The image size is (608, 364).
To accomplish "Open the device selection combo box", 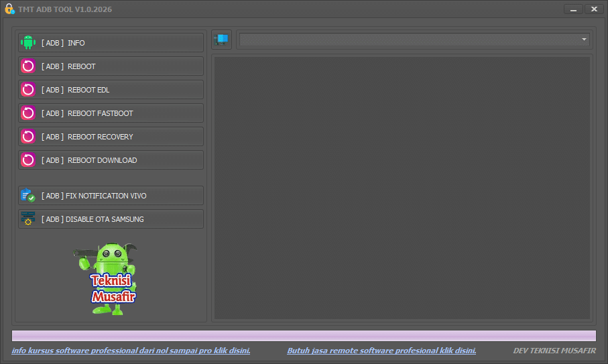I will pos(414,40).
